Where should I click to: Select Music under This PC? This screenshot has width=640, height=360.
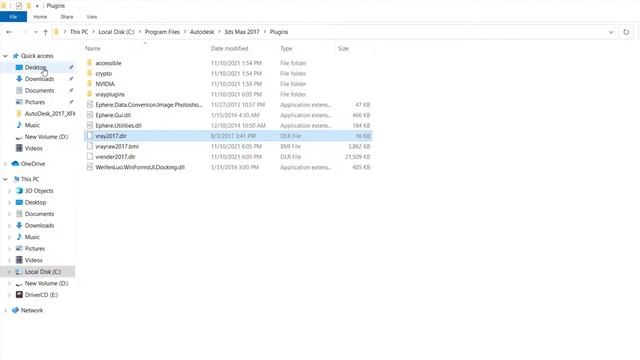32,237
